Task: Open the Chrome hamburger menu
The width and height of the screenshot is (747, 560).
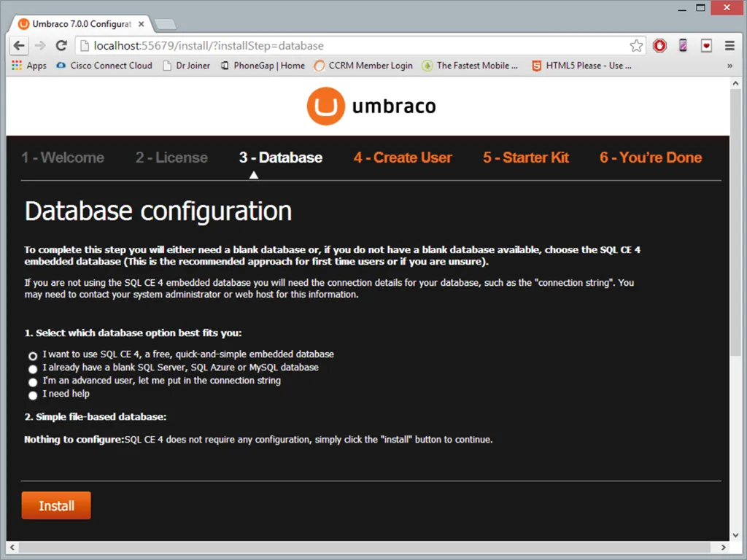Action: 729,45
